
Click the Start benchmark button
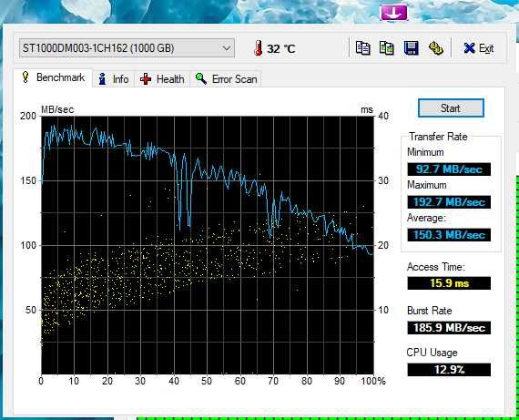coord(451,108)
